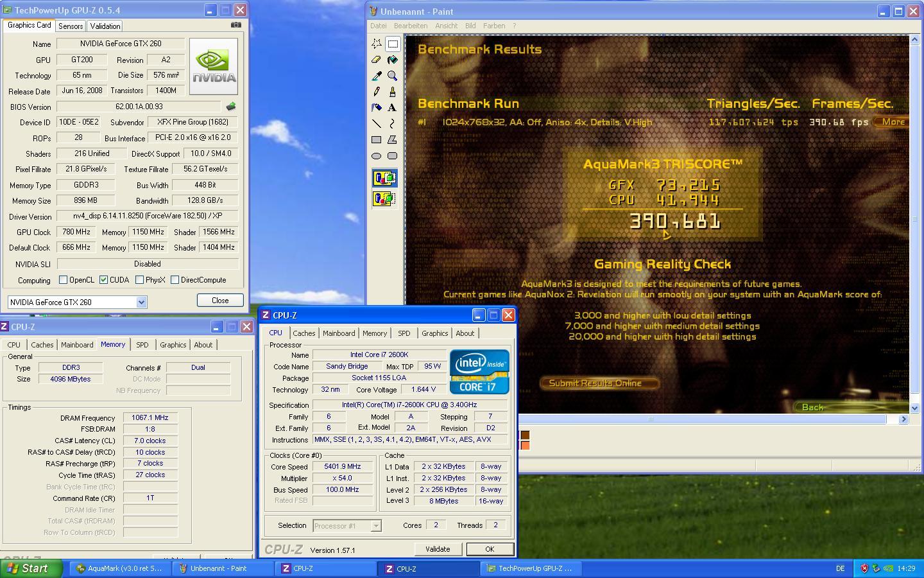Activate the Text tool in Paint
This screenshot has width=924, height=578.
pos(393,108)
